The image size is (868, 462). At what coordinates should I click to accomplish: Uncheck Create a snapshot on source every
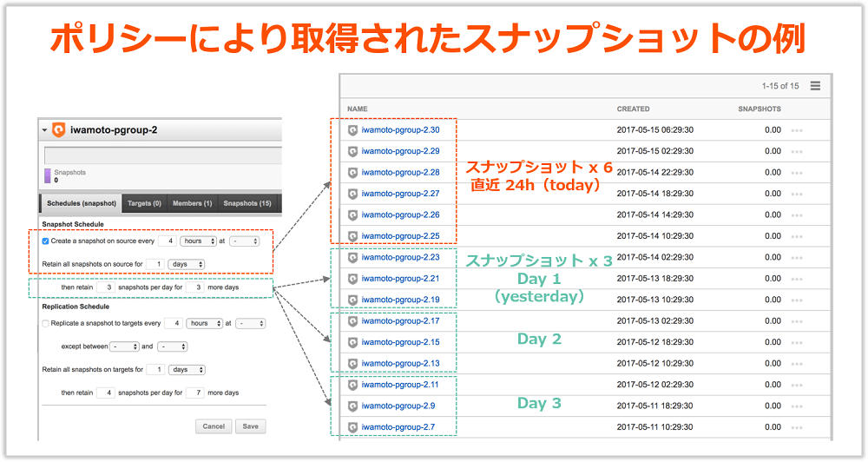(x=45, y=241)
